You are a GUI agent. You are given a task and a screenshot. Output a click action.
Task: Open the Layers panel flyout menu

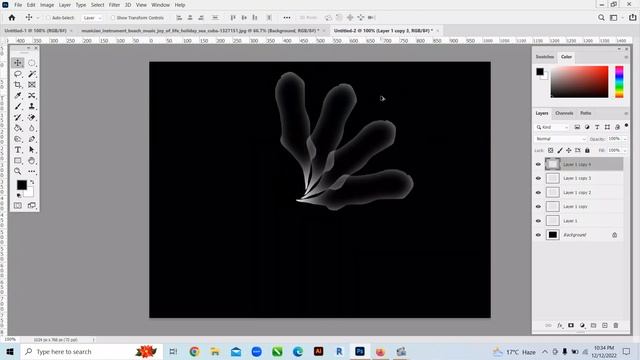(x=626, y=113)
